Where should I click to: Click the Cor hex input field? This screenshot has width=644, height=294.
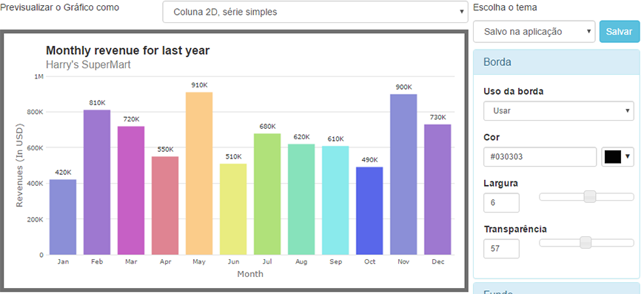click(x=540, y=157)
